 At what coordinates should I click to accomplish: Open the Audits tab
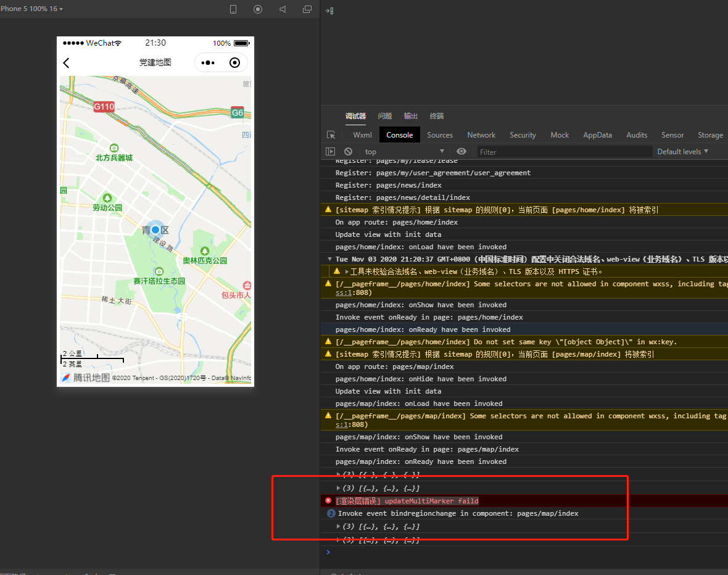click(x=637, y=134)
